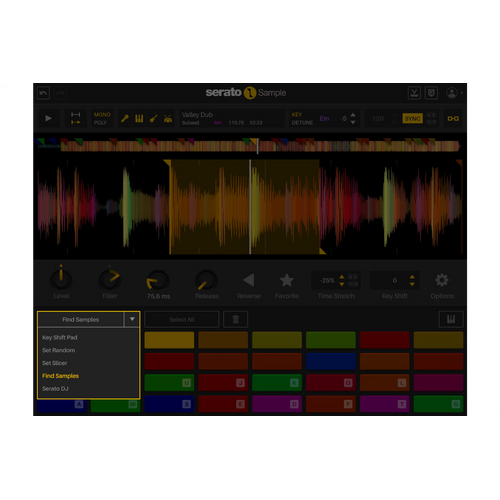Screen dimensions: 500x500
Task: Choose Serato DJ from dropdown
Action: click(x=55, y=388)
